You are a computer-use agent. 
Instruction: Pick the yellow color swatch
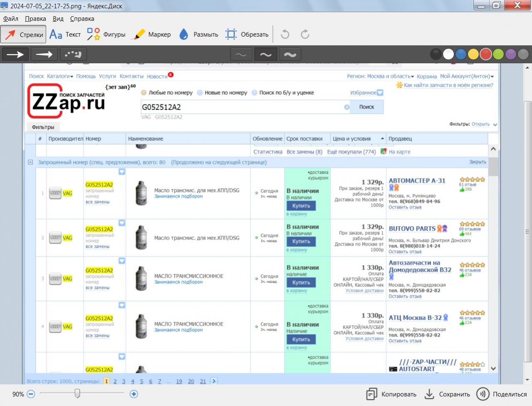coord(473,54)
